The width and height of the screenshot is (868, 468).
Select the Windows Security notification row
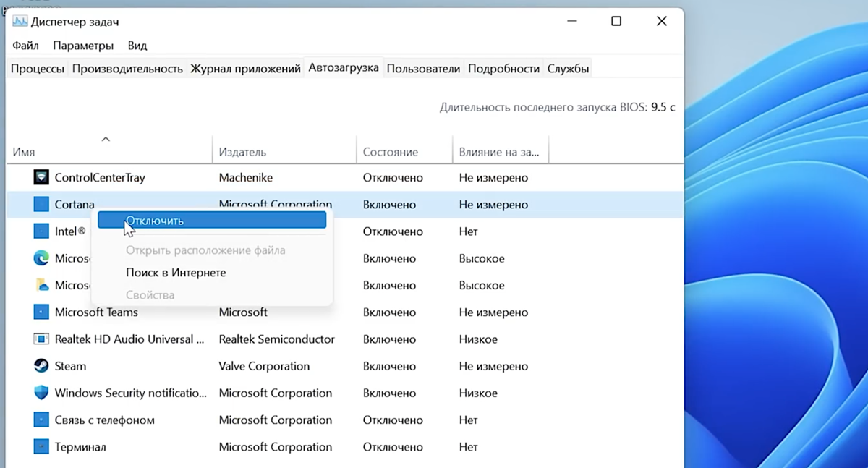click(x=131, y=393)
